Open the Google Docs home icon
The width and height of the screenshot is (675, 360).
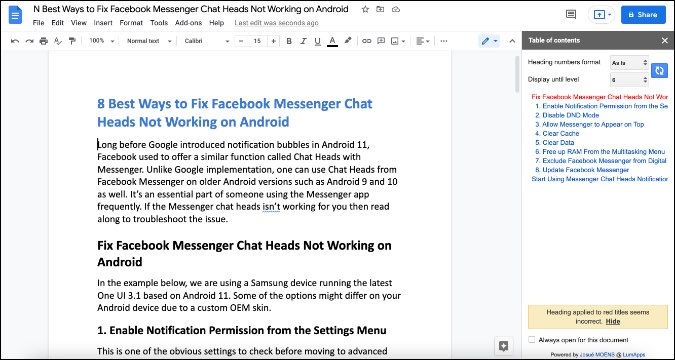pyautogui.click(x=15, y=15)
